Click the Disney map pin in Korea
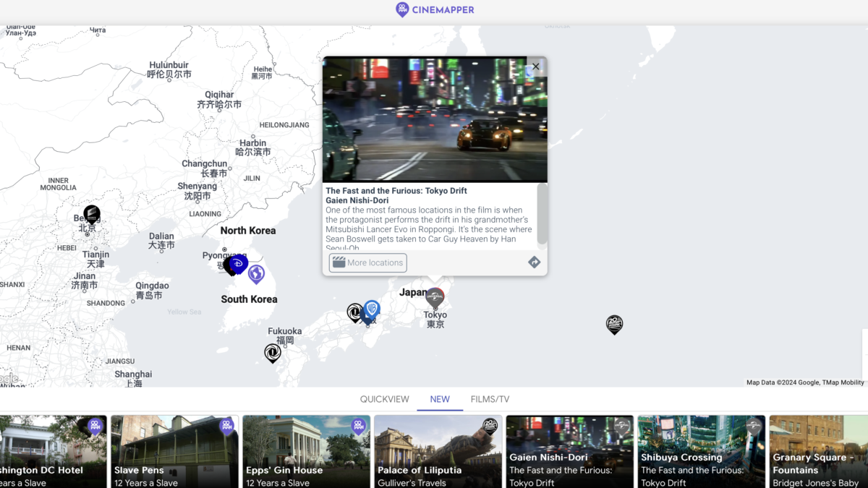 click(238, 263)
